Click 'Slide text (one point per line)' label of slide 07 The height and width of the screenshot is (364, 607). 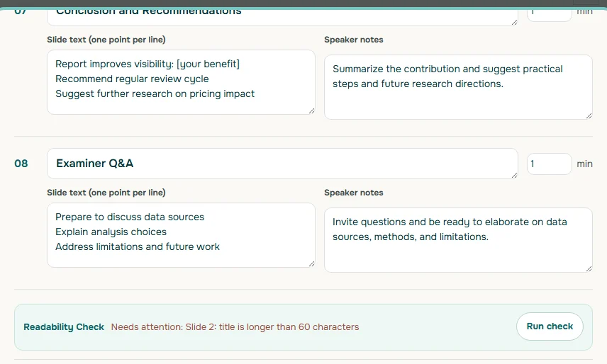[106, 40]
